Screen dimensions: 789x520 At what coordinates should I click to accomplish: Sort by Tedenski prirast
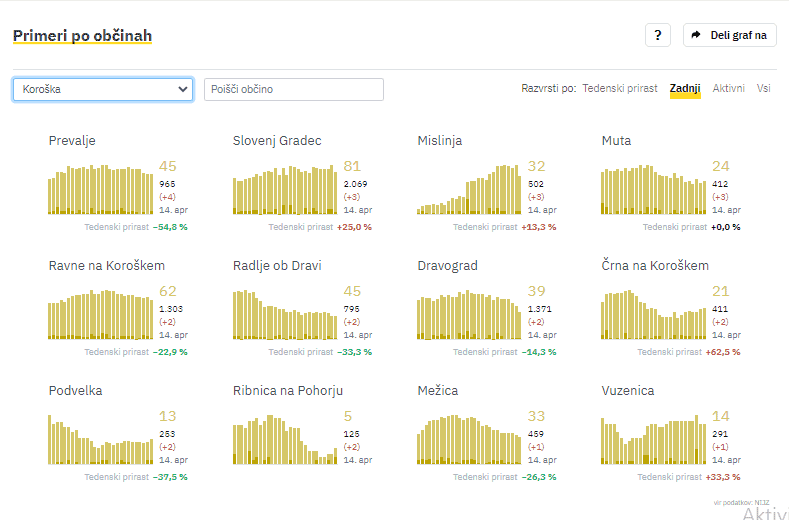(x=620, y=89)
